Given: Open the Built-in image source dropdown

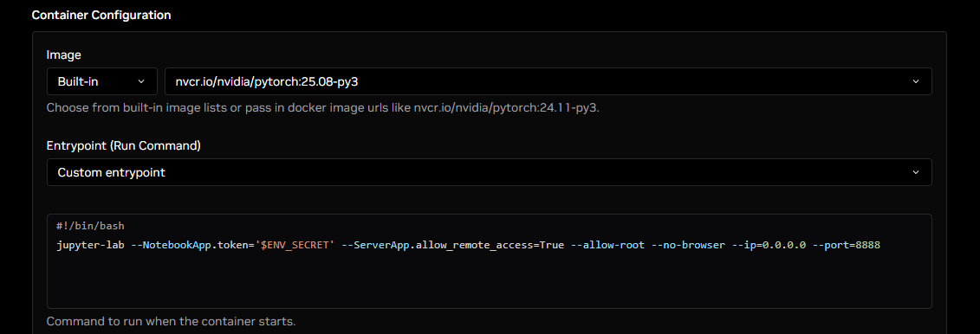Looking at the screenshot, I should (102, 81).
